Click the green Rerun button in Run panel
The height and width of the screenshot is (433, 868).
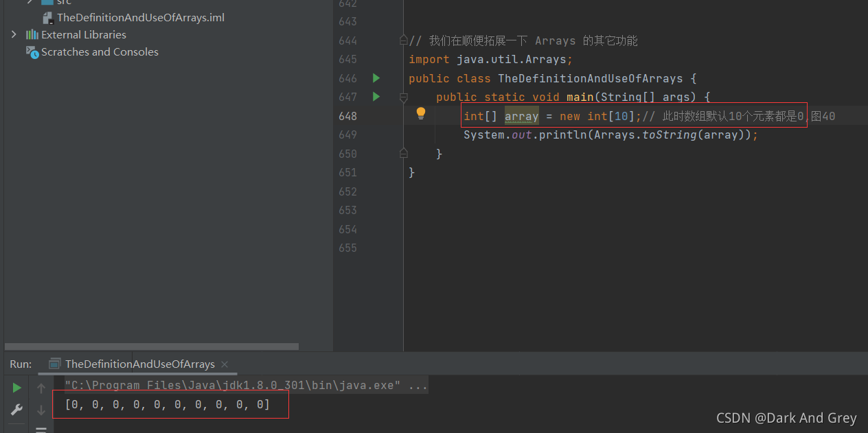click(17, 388)
